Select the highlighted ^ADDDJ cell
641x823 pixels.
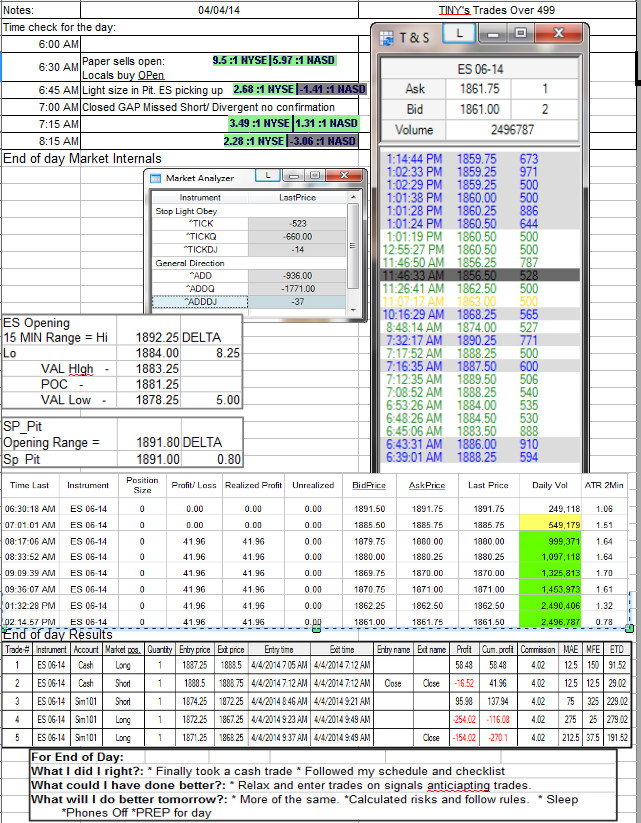click(x=200, y=302)
